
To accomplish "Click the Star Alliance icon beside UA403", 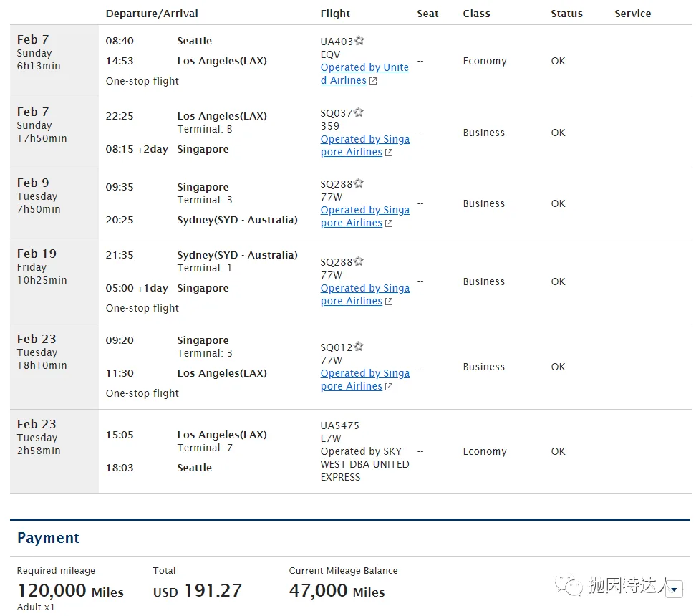I will point(360,42).
